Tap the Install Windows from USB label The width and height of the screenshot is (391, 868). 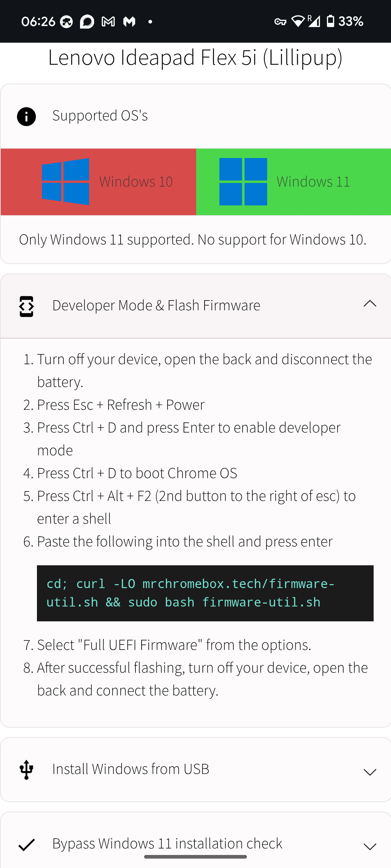tap(131, 769)
